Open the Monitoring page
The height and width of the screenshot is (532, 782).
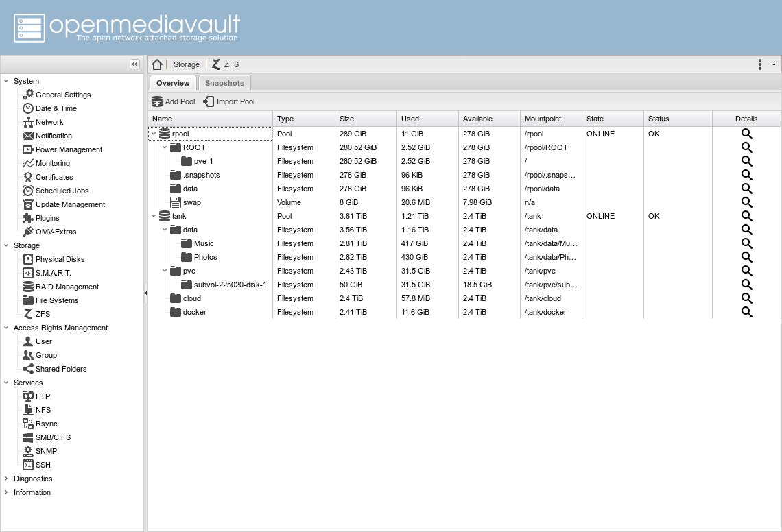click(x=52, y=163)
